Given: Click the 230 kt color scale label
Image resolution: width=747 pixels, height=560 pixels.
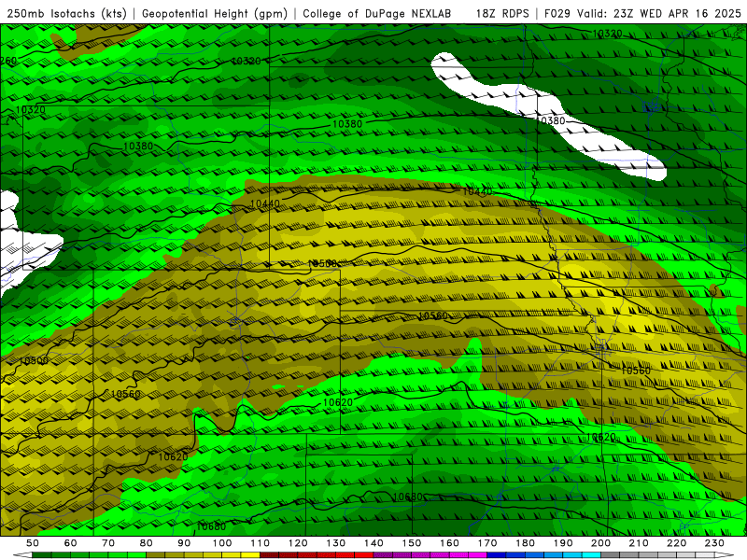Looking at the screenshot, I should [x=714, y=543].
